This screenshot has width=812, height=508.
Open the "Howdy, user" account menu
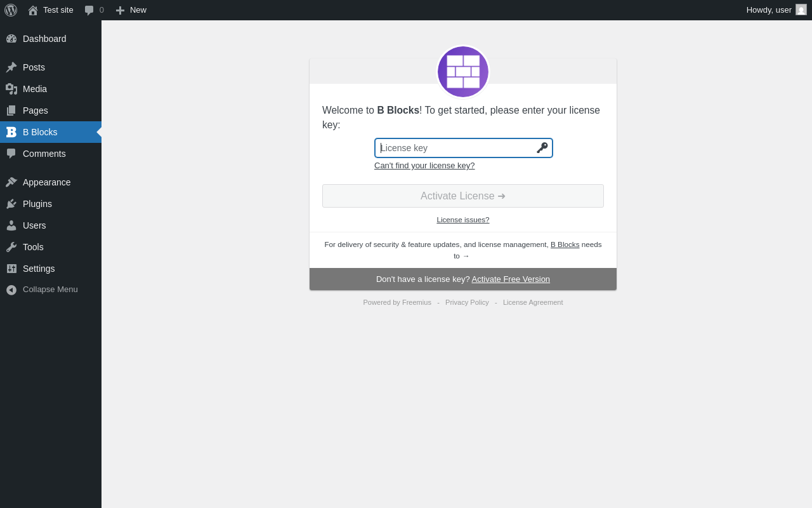pos(776,10)
